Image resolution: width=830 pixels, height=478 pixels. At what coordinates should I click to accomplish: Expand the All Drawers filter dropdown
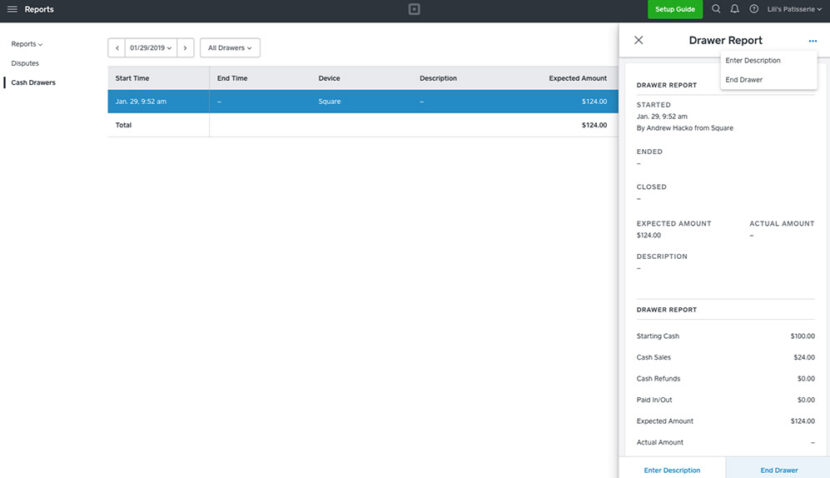(230, 48)
